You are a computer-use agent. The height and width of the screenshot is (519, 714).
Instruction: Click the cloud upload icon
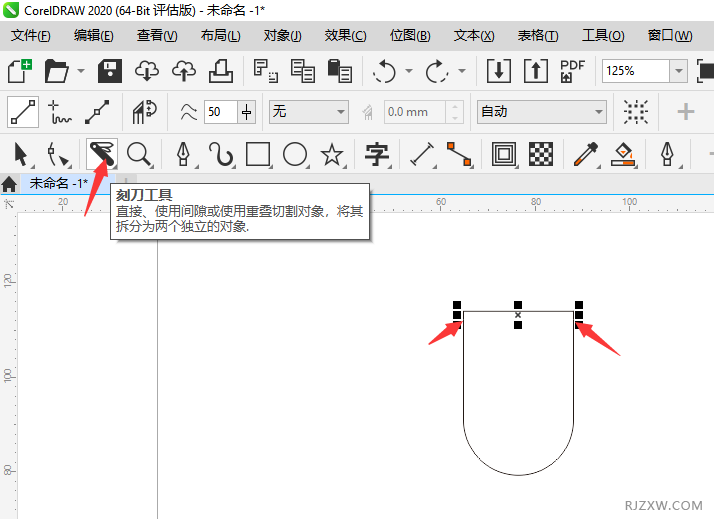(184, 71)
